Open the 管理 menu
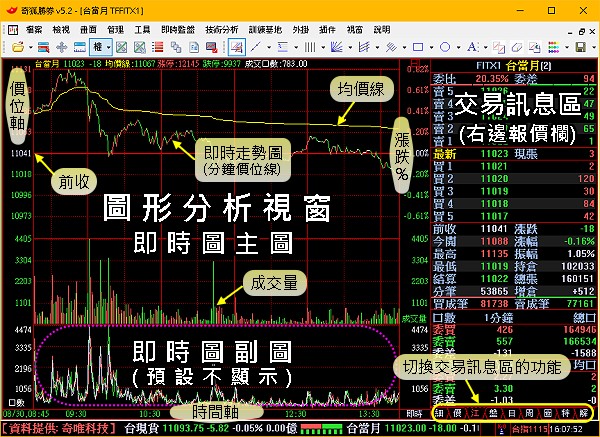Image resolution: width=600 pixels, height=437 pixels. click(115, 29)
